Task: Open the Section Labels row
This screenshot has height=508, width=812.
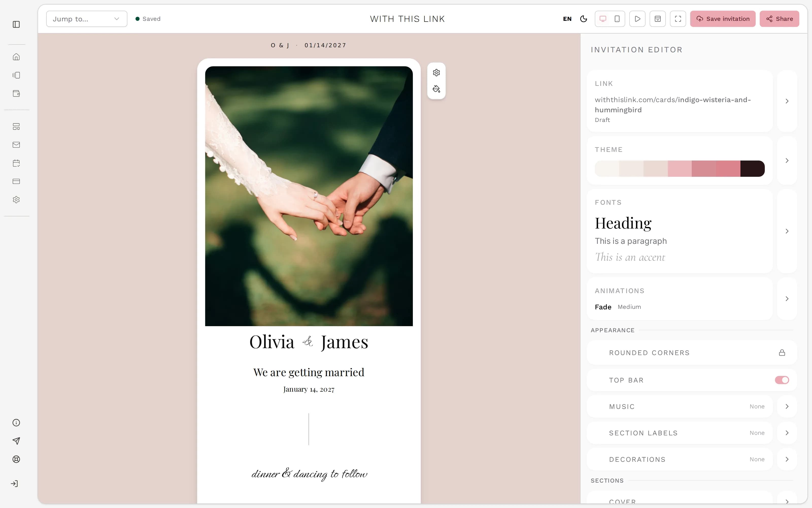Action: (680, 433)
